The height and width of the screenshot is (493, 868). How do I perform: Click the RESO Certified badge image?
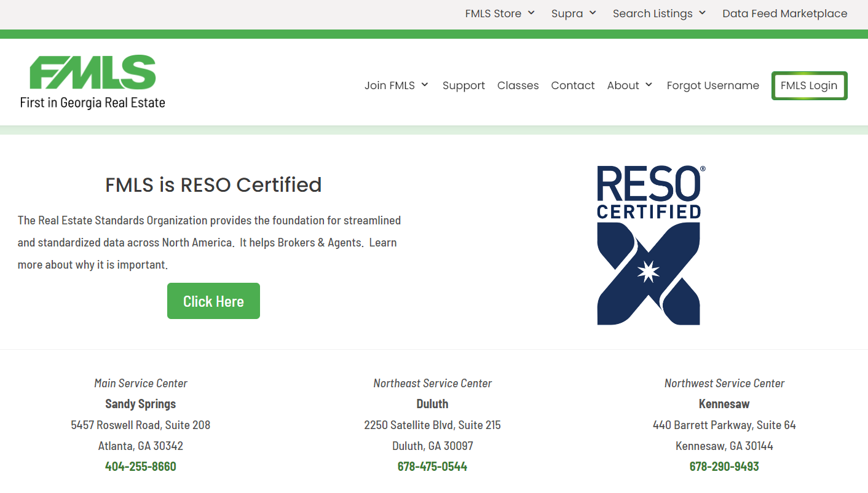pos(650,245)
